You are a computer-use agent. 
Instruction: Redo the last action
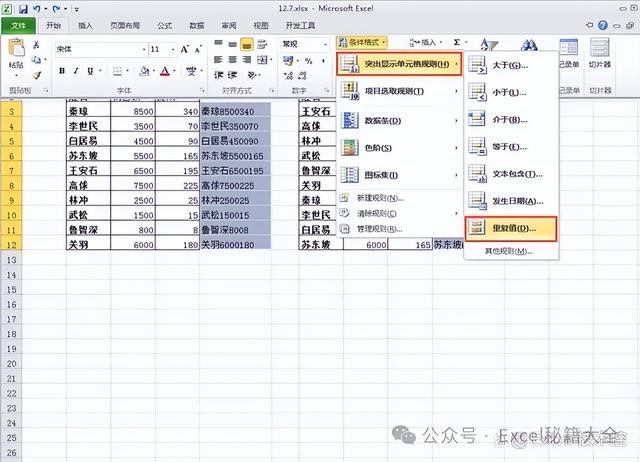point(56,9)
